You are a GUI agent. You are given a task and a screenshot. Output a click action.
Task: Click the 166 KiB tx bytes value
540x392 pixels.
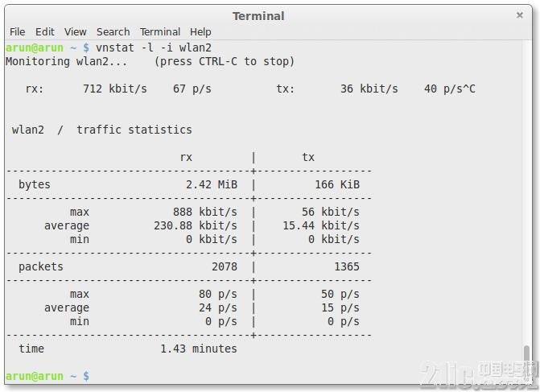[x=337, y=184]
